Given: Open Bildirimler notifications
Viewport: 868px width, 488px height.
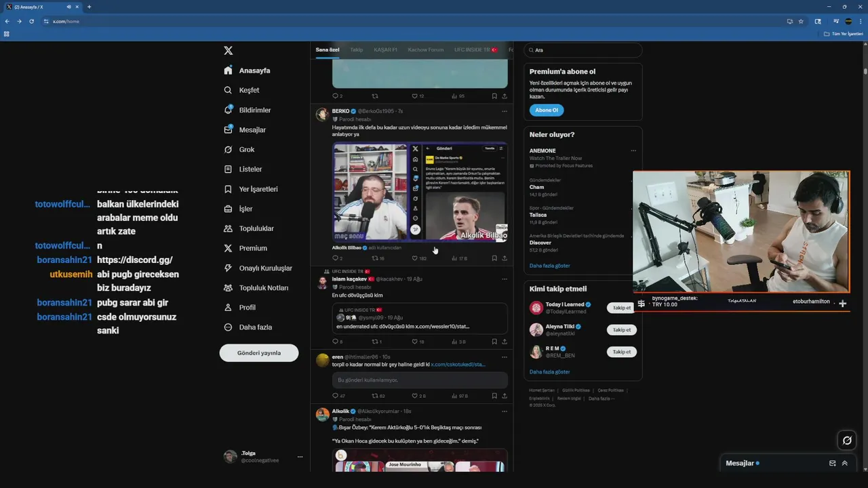Looking at the screenshot, I should 248,110.
